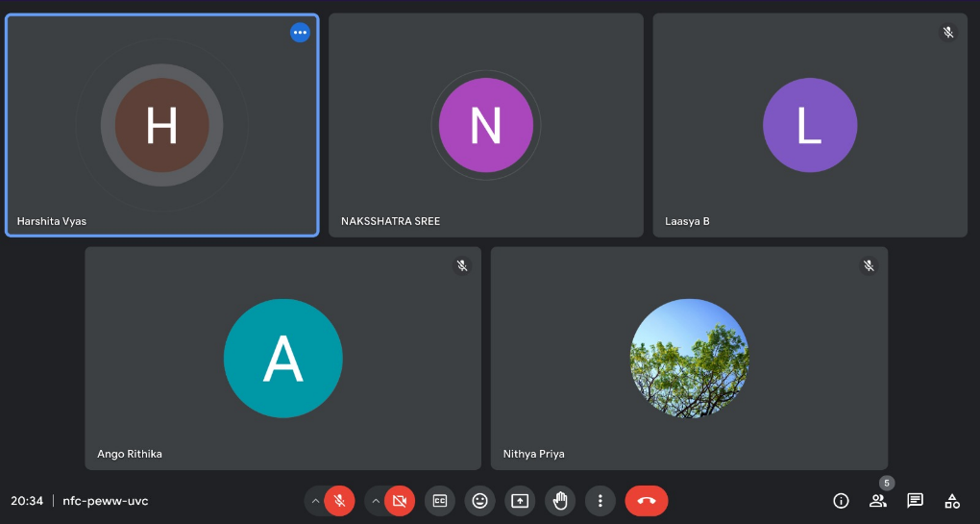Click the Nithya Priya tree profile picture

pos(689,358)
